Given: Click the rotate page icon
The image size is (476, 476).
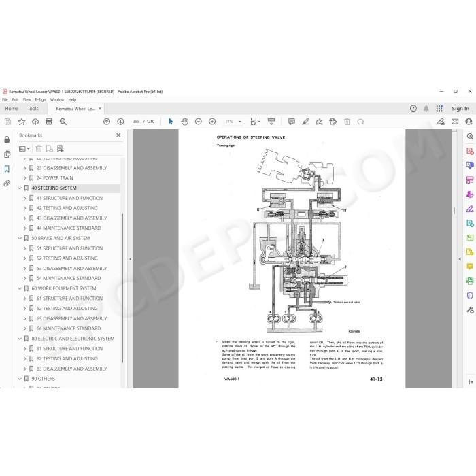Looking at the screenshot, I should tap(360, 122).
